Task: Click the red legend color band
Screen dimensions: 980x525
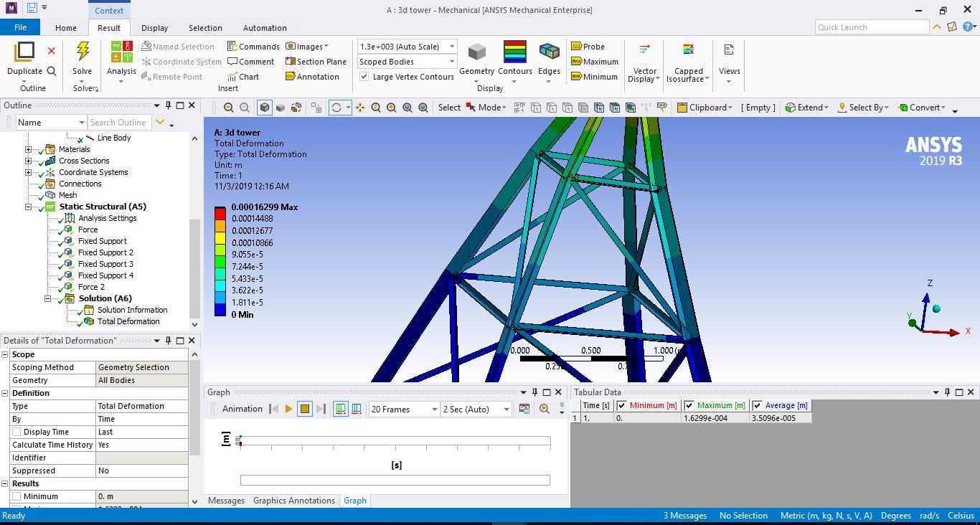Action: click(x=220, y=213)
